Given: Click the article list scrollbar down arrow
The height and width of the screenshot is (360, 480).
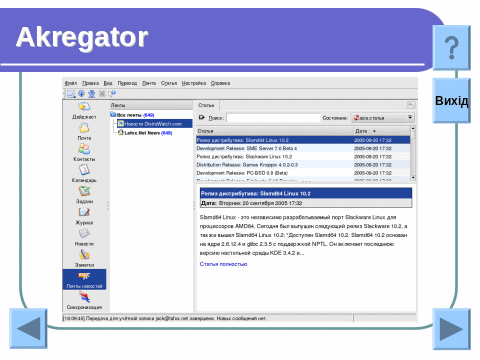Looking at the screenshot, I should 413,178.
